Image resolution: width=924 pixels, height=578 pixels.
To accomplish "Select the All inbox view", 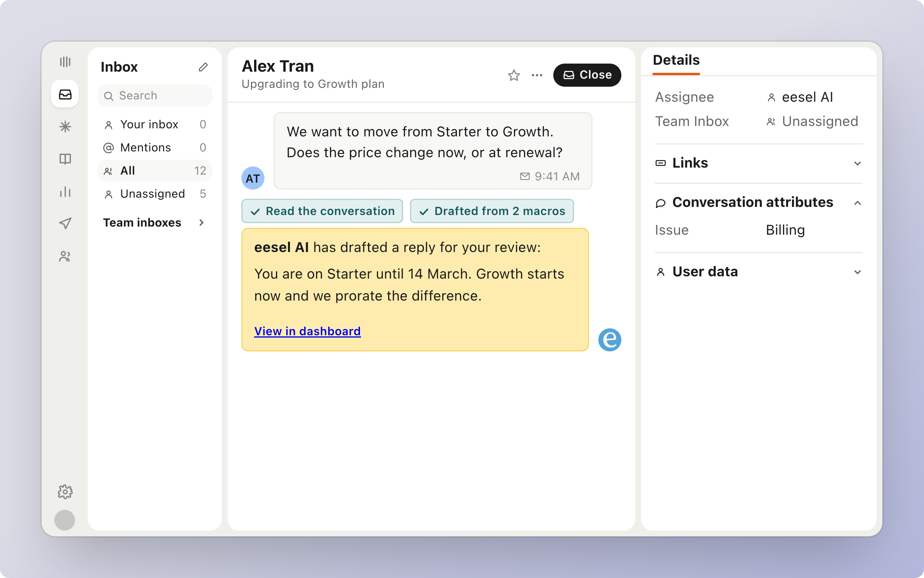I will coord(155,171).
